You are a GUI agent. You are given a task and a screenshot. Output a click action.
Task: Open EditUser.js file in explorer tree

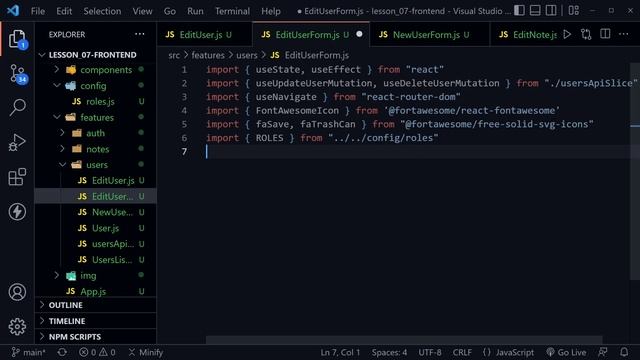click(x=96, y=180)
